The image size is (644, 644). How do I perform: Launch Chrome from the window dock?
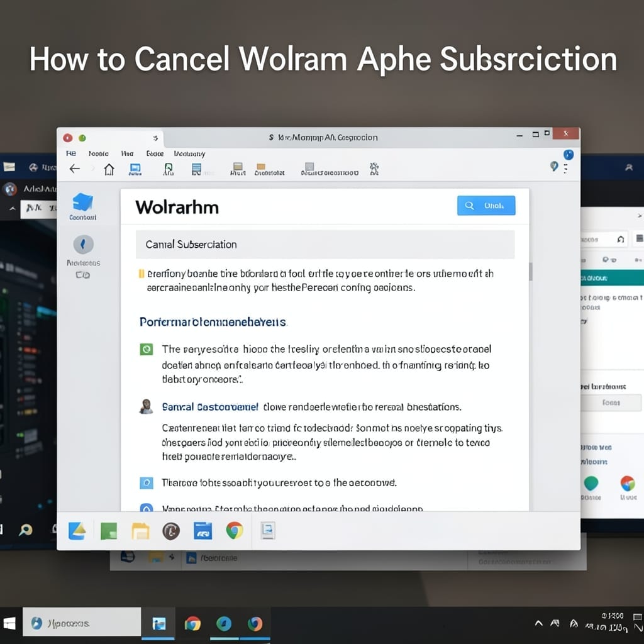[x=235, y=531]
